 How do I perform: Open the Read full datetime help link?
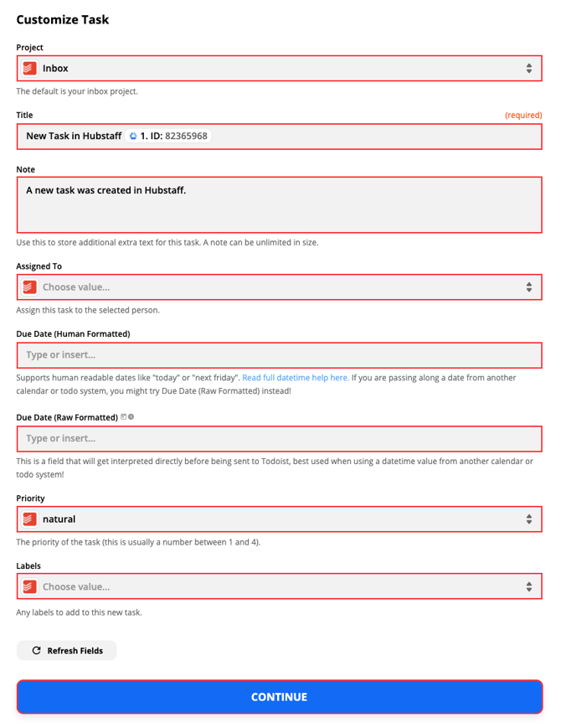click(x=296, y=378)
